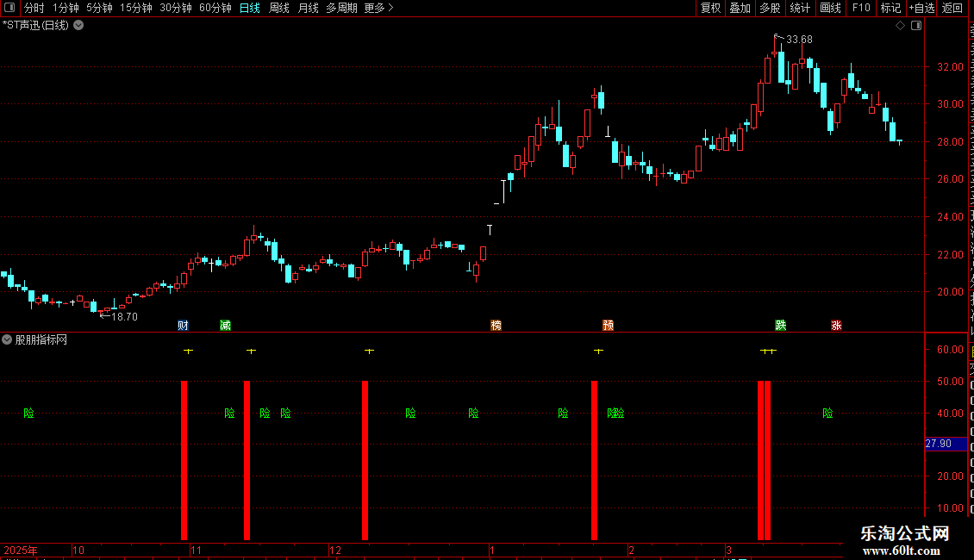Click the month 3 axis marker

[x=728, y=550]
